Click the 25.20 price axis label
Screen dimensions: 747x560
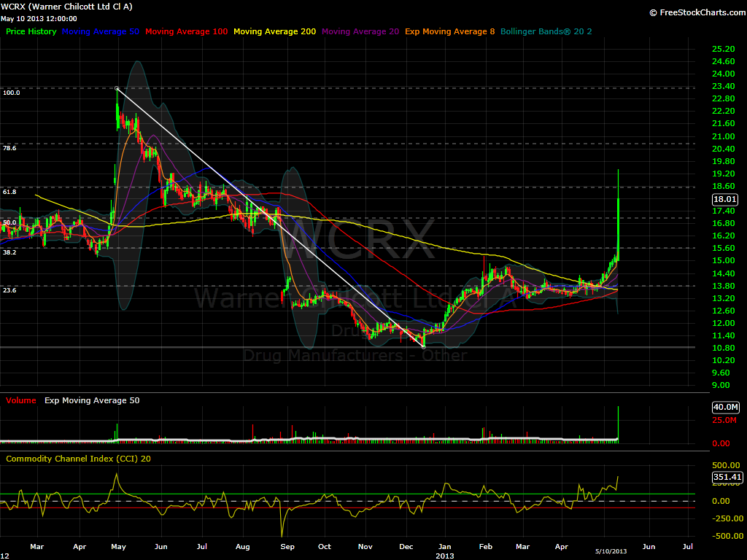(723, 49)
